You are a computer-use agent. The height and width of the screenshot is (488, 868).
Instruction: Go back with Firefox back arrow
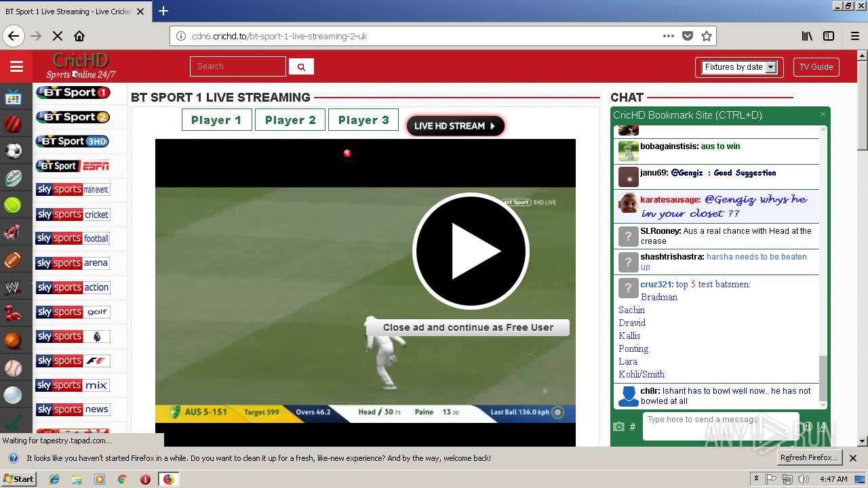point(14,36)
